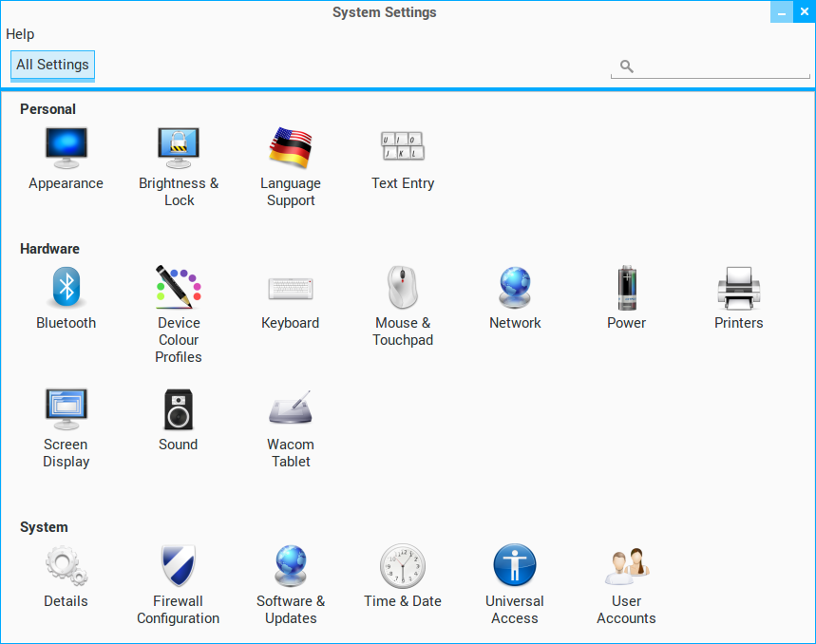This screenshot has width=816, height=644.
Task: Open the Printers panel
Action: coord(739,288)
